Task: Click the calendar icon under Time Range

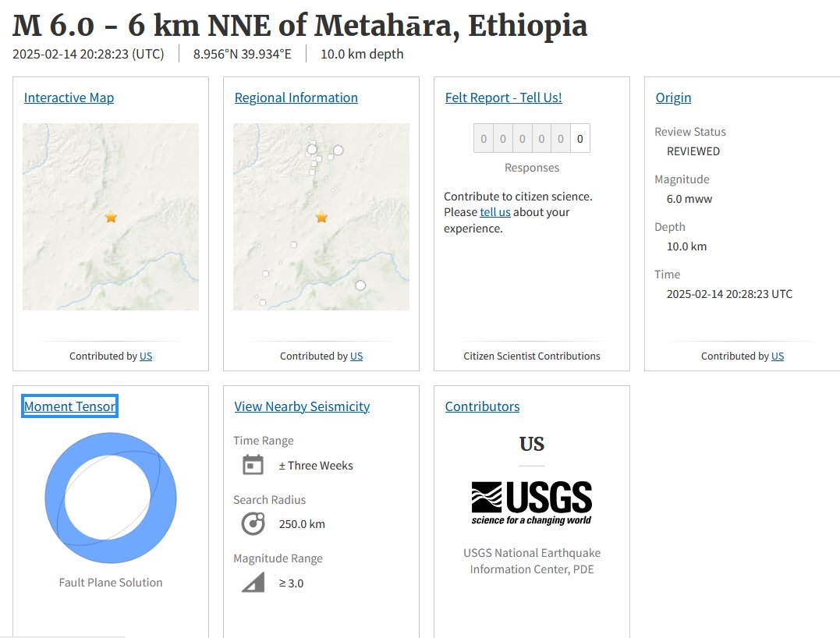Action: click(253, 464)
